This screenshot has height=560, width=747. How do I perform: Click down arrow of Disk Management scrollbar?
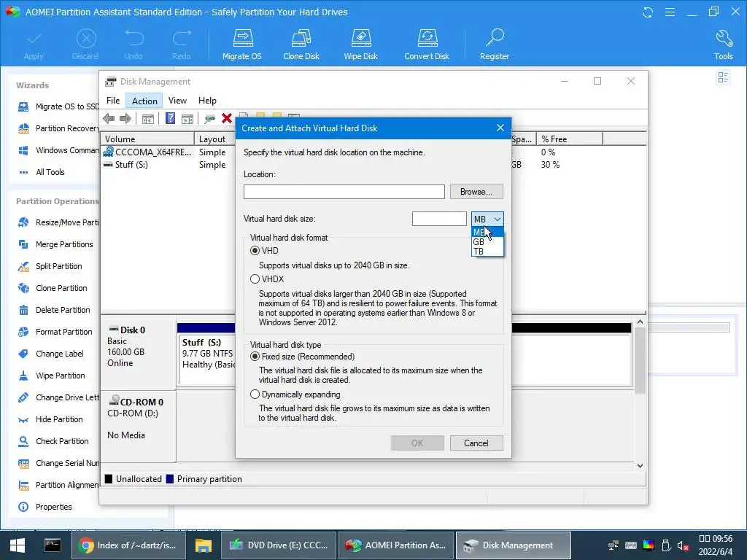tap(640, 466)
